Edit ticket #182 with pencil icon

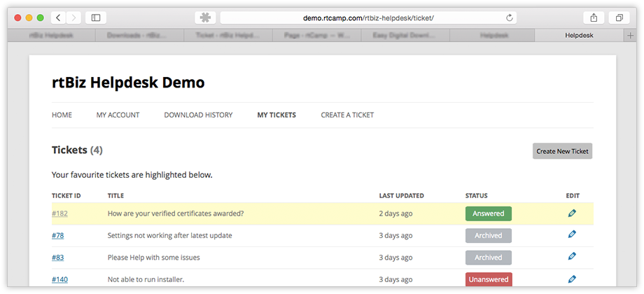point(572,213)
